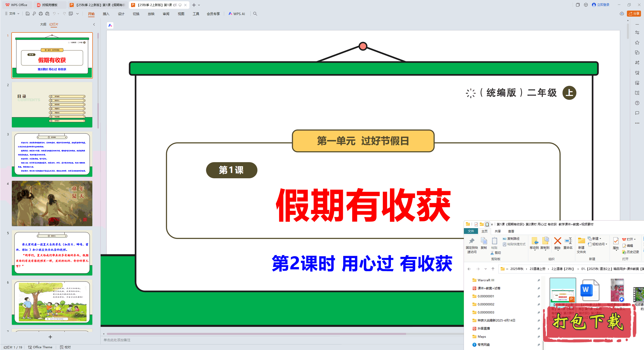Expand the 打开 dropdown in Explorer ribbon
Image resolution: width=644 pixels, height=350 pixels.
coord(635,239)
